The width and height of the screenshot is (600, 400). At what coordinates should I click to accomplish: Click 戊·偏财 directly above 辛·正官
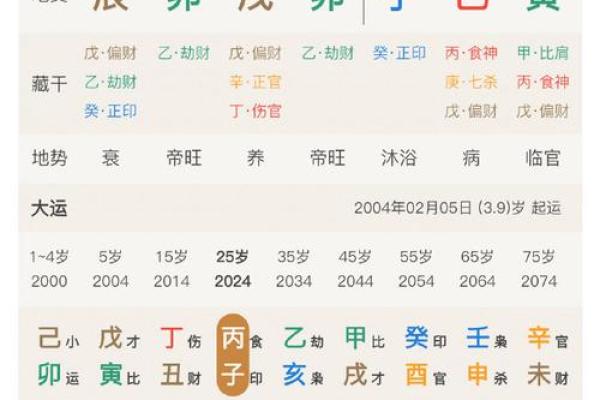[x=256, y=53]
